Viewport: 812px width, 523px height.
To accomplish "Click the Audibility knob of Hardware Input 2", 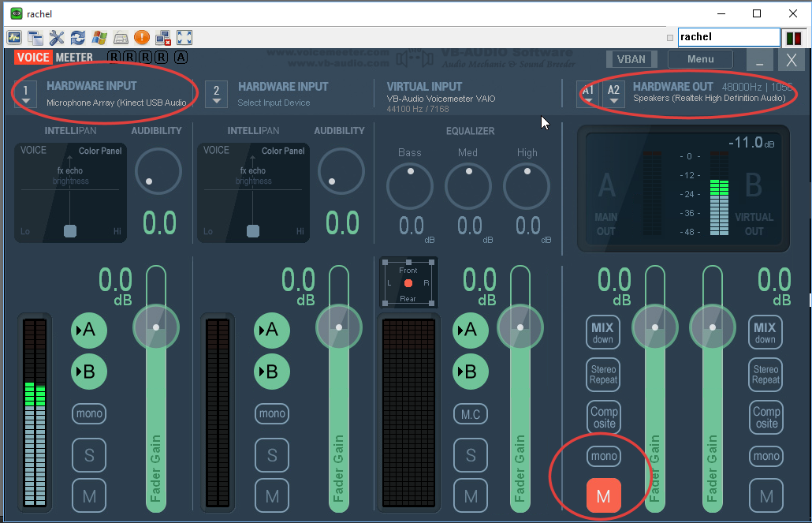I will point(341,171).
